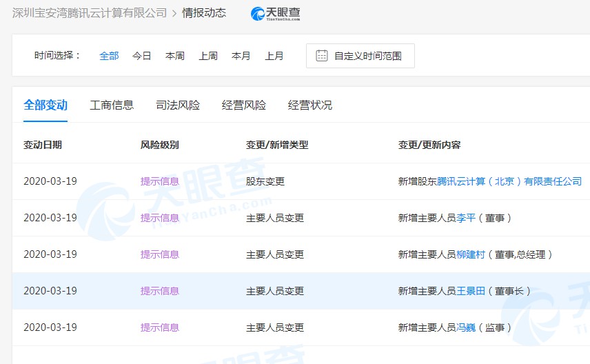Click the 股东变更 type cell
This screenshot has width=590, height=364.
pyautogui.click(x=265, y=181)
